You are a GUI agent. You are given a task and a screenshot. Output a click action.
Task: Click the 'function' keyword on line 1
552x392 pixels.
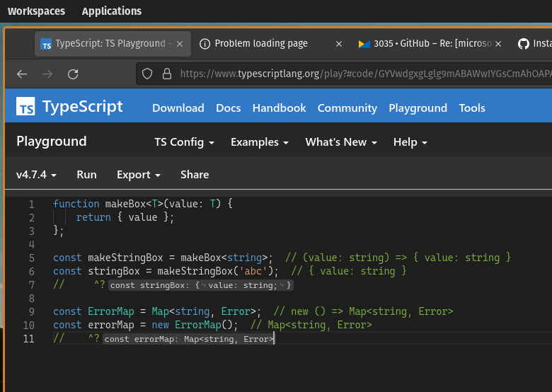(76, 204)
